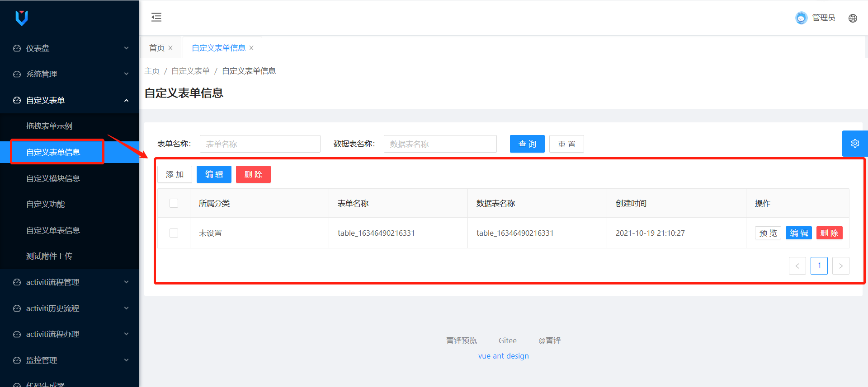The image size is (868, 387).
Task: Click the dashboard icon beside 仪表盘
Action: [x=17, y=48]
